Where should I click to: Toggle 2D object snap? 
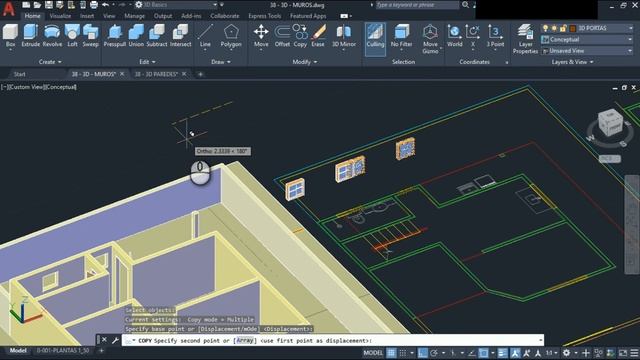point(484,353)
